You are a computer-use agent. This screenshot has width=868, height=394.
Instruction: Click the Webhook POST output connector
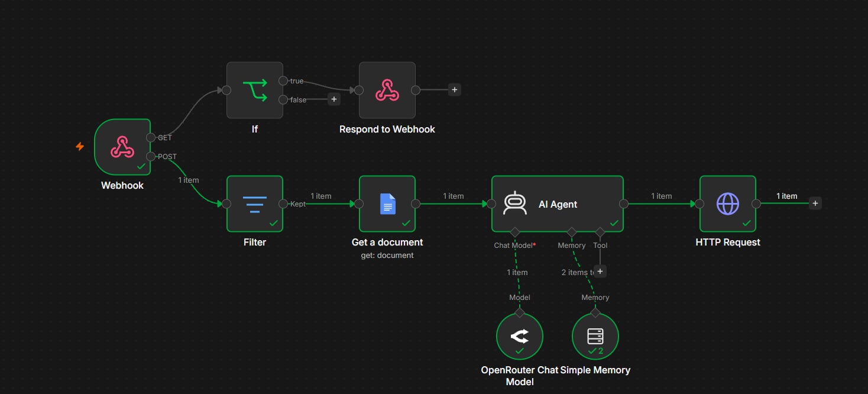coord(151,157)
